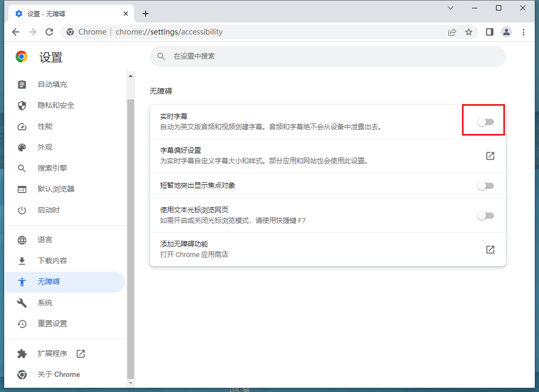Viewport: 539px width, 392px height.
Task: Click sidebar scrollbar down arrow
Action: click(x=130, y=383)
